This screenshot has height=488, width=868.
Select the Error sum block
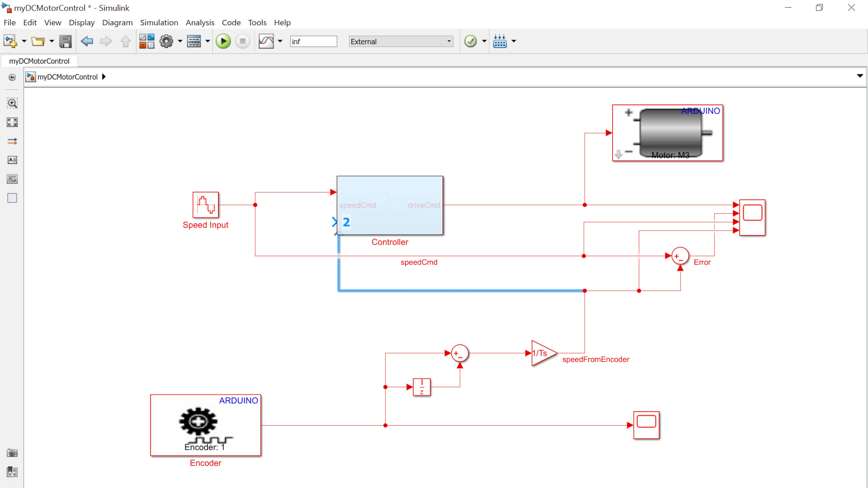click(x=680, y=256)
